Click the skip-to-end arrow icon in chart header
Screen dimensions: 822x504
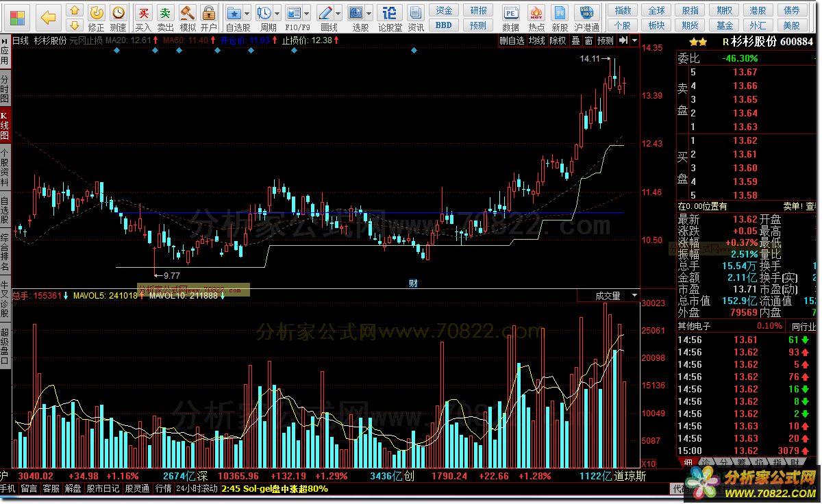coord(622,40)
